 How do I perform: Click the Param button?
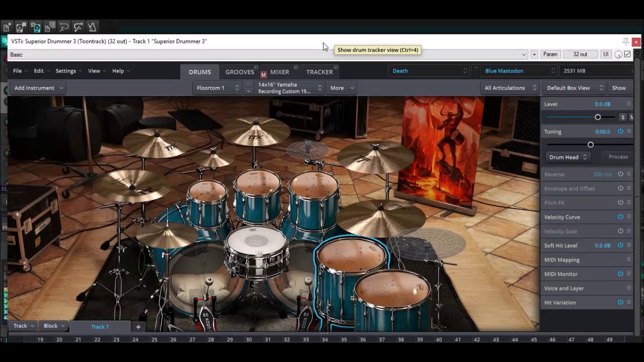[x=550, y=54]
